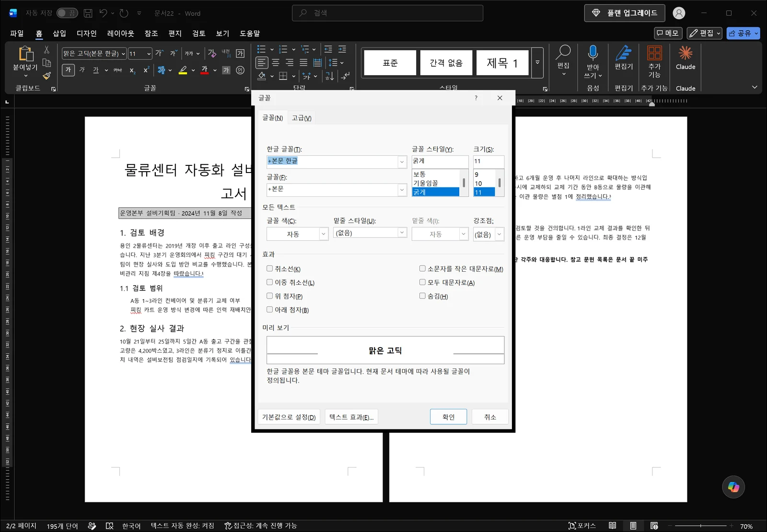Justify the paragraph text
Screen dimensions: 767x532
tap(303, 63)
